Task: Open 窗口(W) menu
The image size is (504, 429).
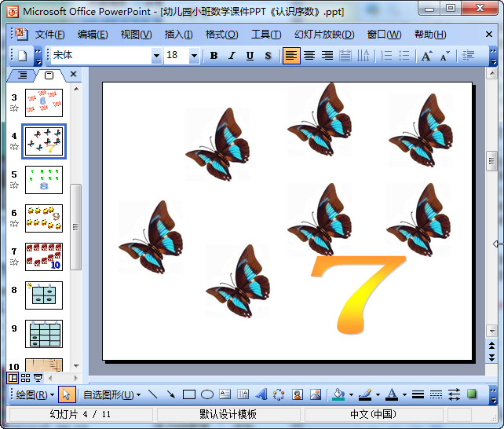Action: click(x=384, y=34)
